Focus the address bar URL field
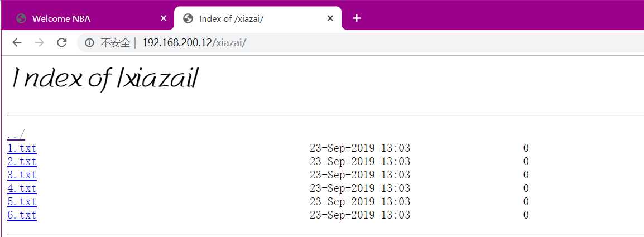The height and width of the screenshot is (237, 644). click(x=362, y=43)
